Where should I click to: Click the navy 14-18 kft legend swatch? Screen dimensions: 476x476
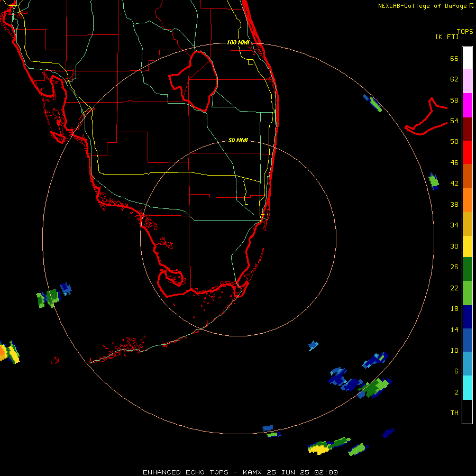click(x=467, y=317)
